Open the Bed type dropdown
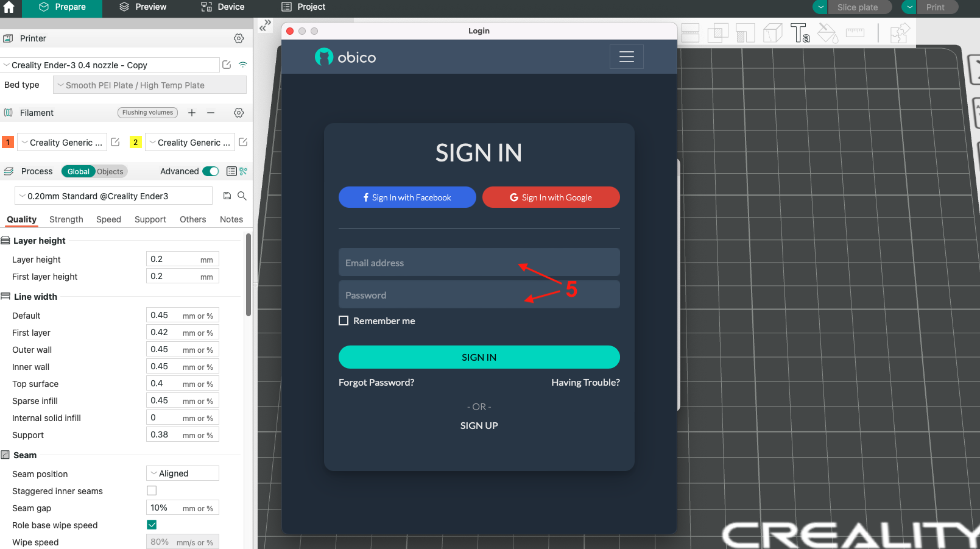980x549 pixels. (150, 85)
